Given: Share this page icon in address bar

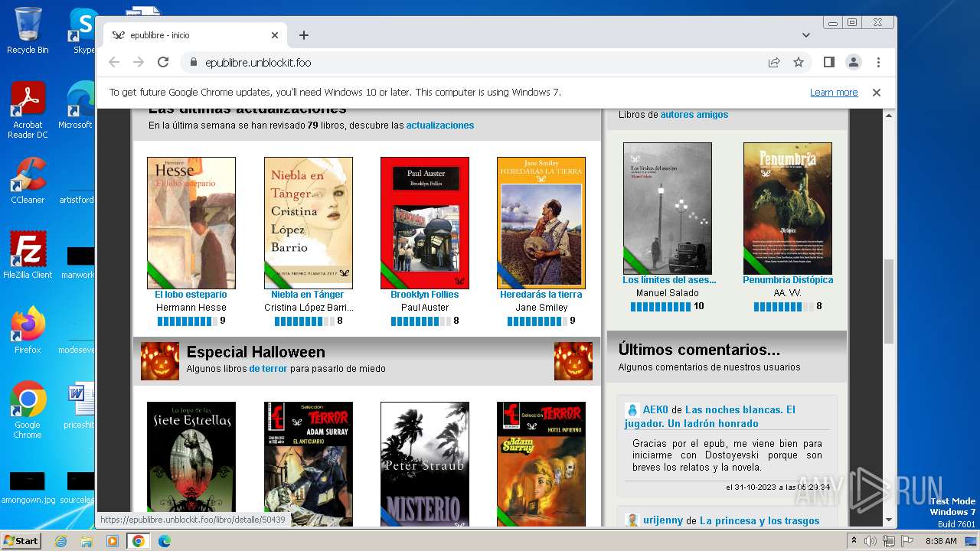Looking at the screenshot, I should tap(774, 62).
